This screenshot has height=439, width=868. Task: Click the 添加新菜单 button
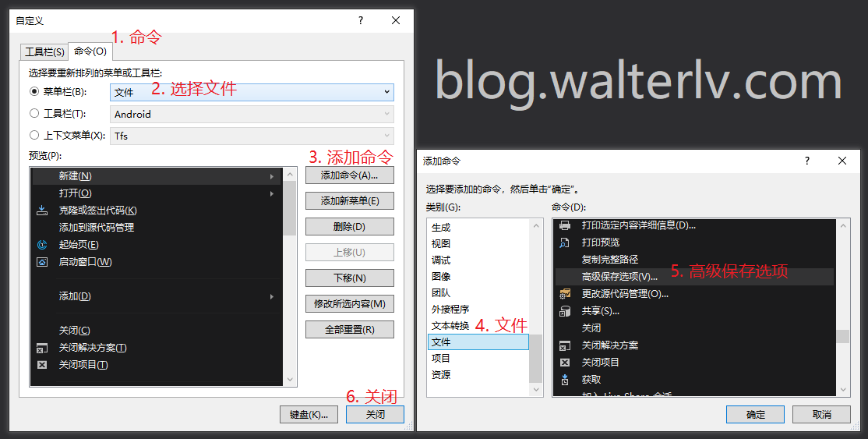350,201
